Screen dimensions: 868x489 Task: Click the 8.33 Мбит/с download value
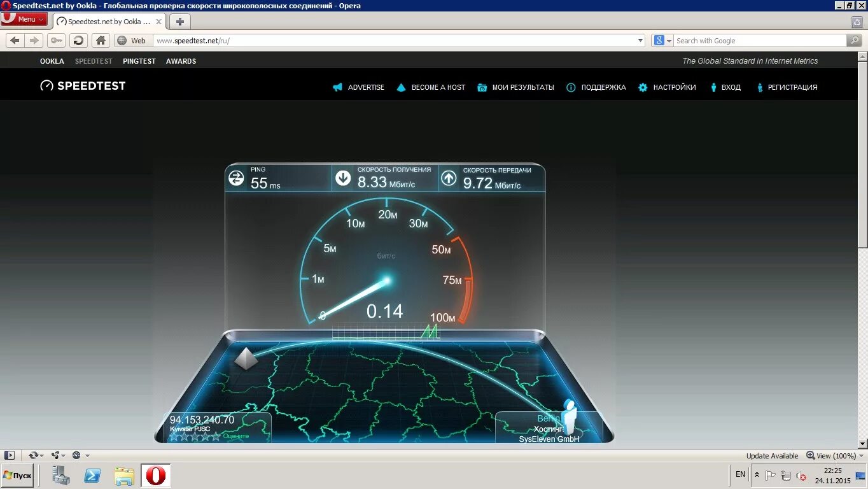point(386,183)
